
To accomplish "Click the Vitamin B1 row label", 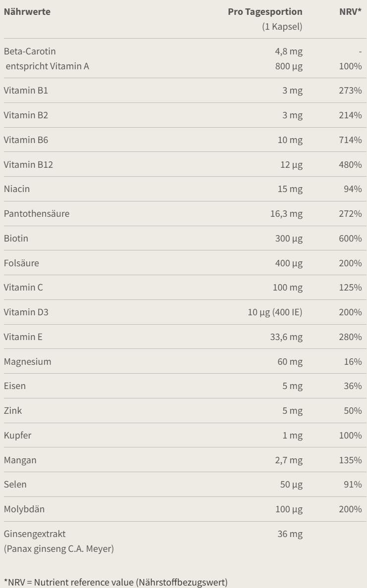I will (26, 91).
